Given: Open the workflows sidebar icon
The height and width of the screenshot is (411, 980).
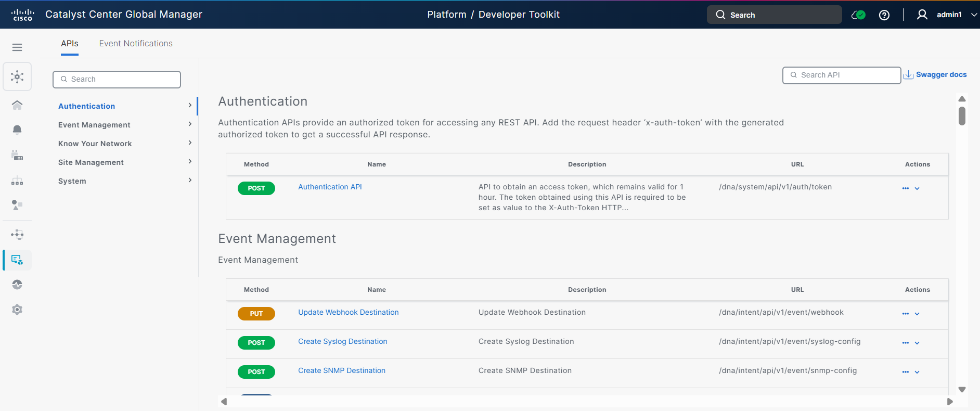Looking at the screenshot, I should point(17,235).
